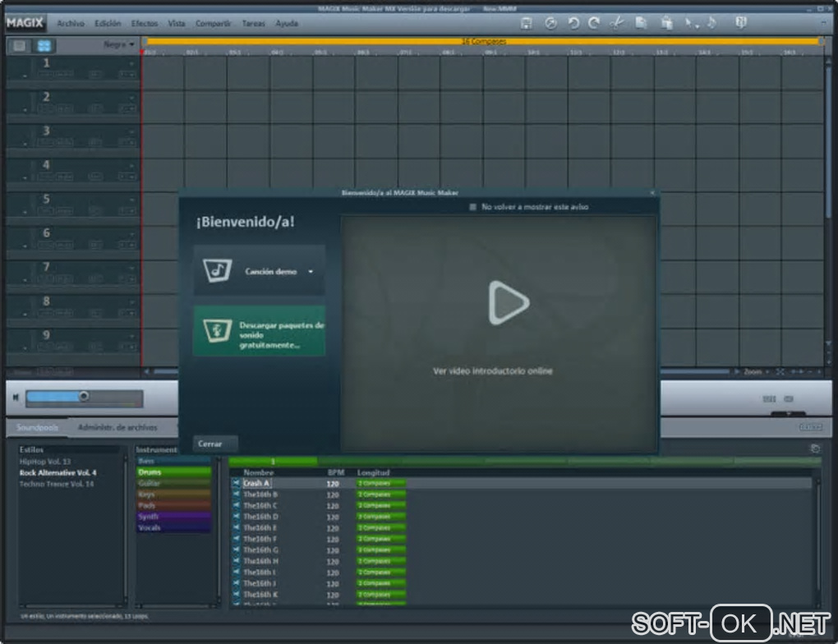Image resolution: width=838 pixels, height=644 pixels.
Task: Select track 9 header number
Action: point(47,335)
